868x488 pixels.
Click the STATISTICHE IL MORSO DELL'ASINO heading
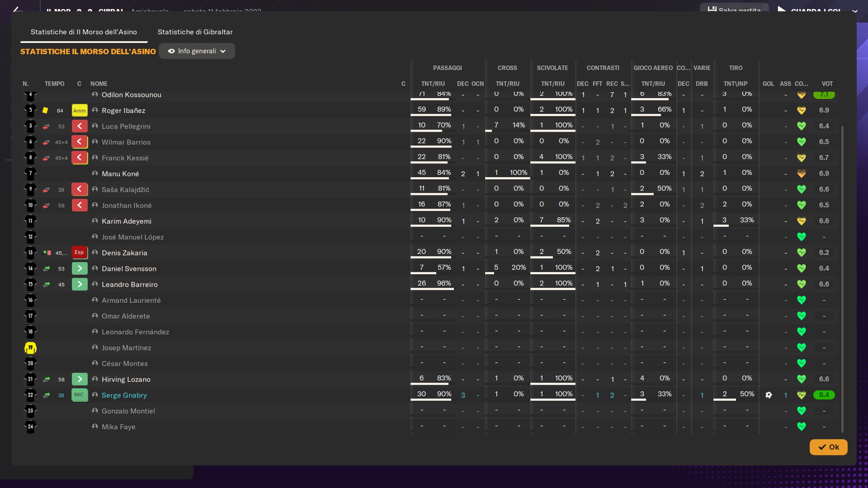[x=88, y=52]
